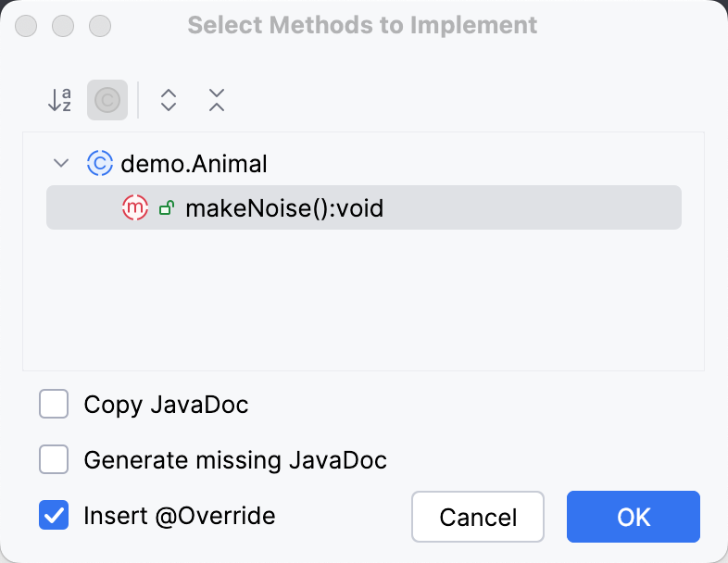Expand all tree nodes
Image resolution: width=728 pixels, height=563 pixels.
(x=169, y=100)
